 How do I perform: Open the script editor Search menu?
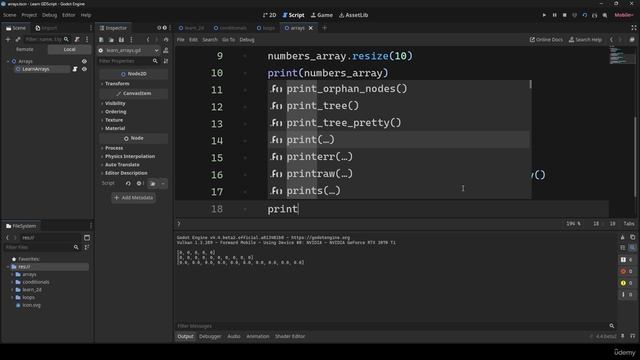click(x=210, y=40)
